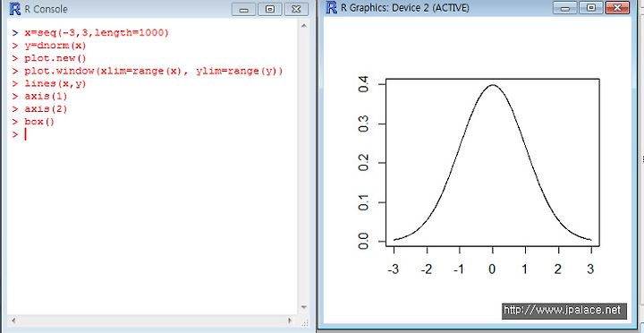Click the R Console horizontal scrollbar left arrow
Screen dimensions: 644x333
pos(13,320)
